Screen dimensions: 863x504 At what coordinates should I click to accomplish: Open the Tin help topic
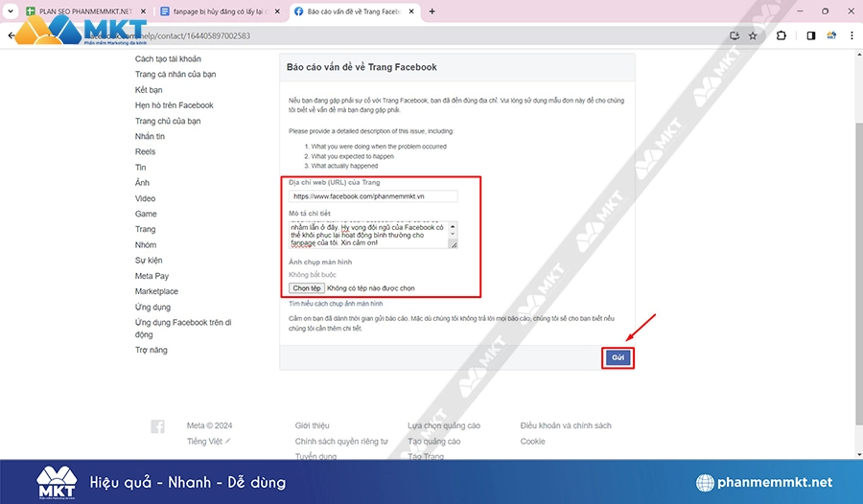(x=140, y=168)
